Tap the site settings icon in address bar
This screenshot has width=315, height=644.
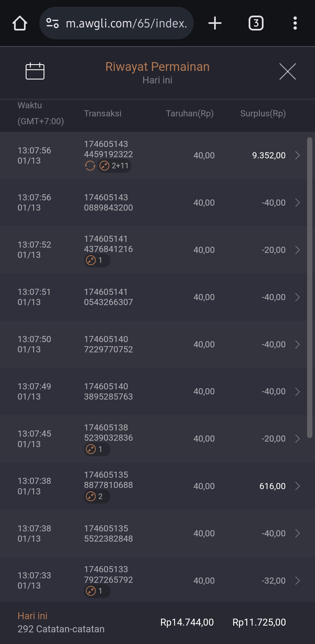53,23
